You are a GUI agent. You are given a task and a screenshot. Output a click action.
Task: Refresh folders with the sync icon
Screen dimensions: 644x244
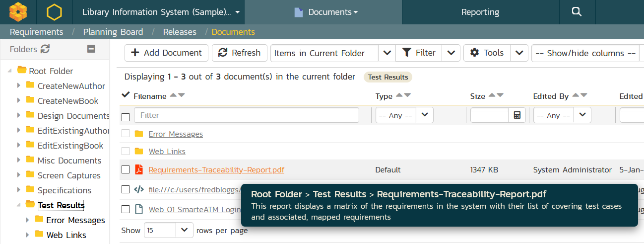pyautogui.click(x=45, y=49)
